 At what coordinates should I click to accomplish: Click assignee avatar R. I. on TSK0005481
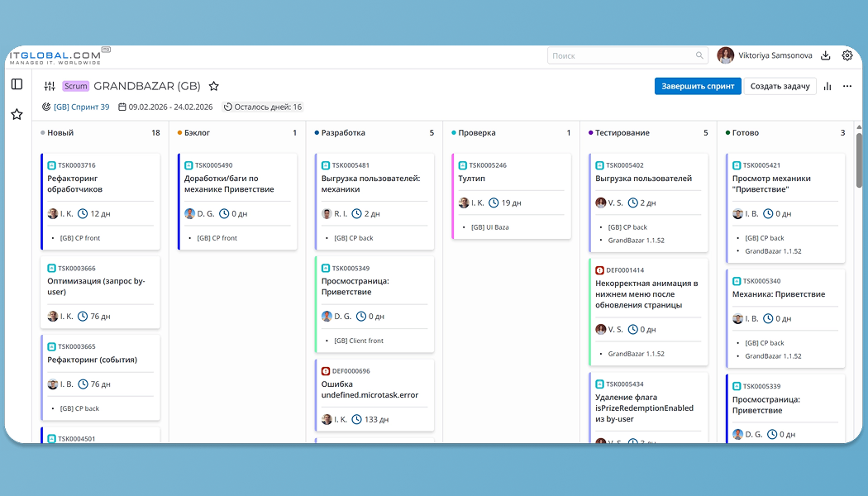327,213
